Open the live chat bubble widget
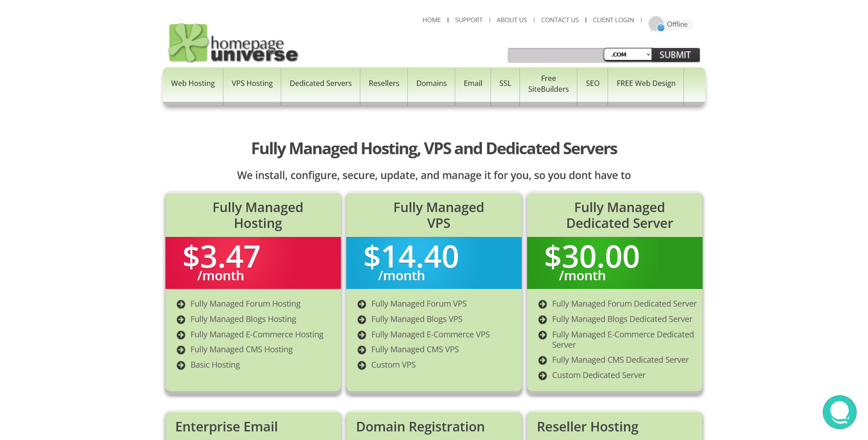 coord(839,412)
